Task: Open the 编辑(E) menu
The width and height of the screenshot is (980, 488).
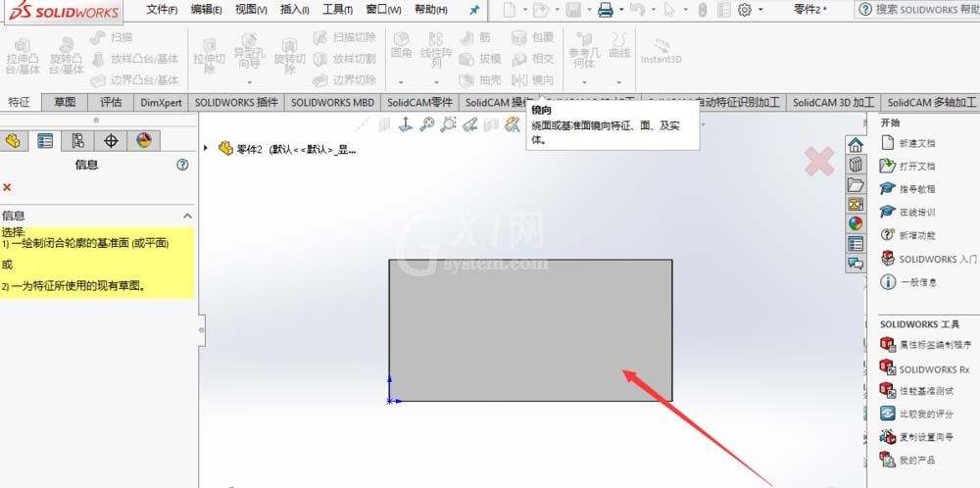Action: coord(206,10)
